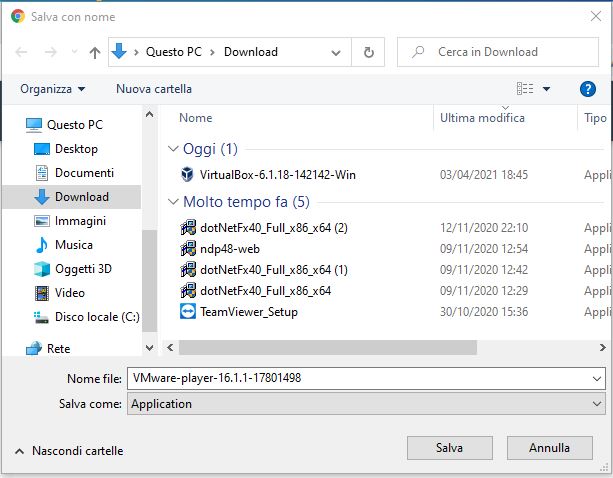Click Nuova cartella in the toolbar
This screenshot has height=478, width=613.
click(x=154, y=89)
